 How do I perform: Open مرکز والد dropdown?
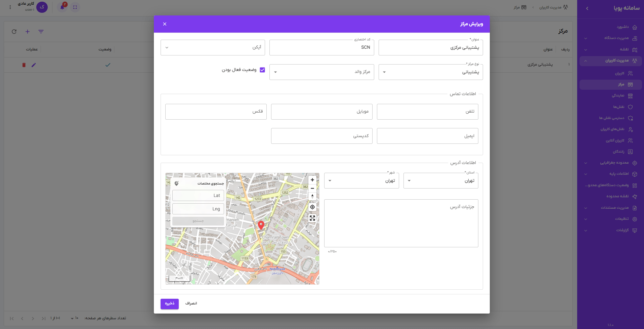(321, 72)
